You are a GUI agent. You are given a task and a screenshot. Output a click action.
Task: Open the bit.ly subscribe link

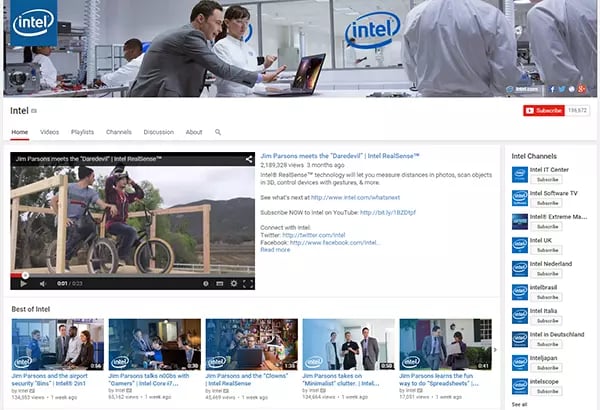(x=388, y=212)
